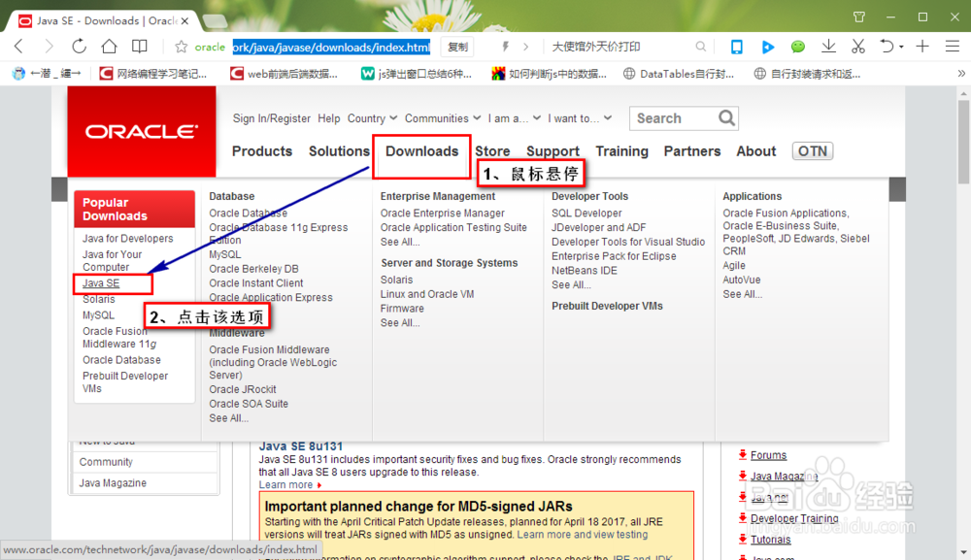This screenshot has height=560, width=971.
Task: Open Linux and Oracle VM link
Action: pos(426,294)
